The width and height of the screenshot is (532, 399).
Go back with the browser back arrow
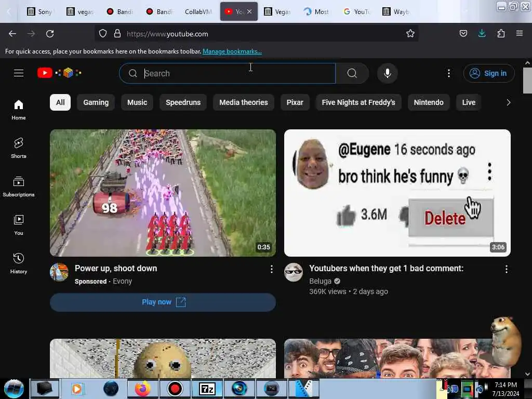click(x=12, y=34)
